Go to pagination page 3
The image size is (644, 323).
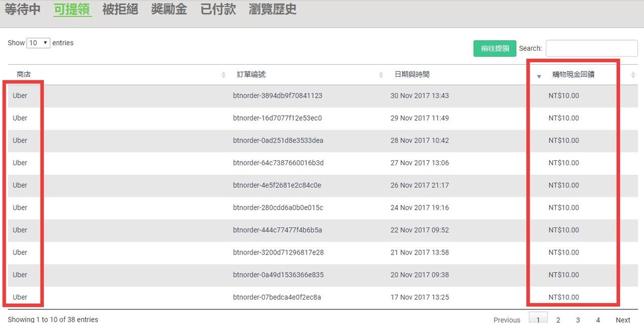578,320
